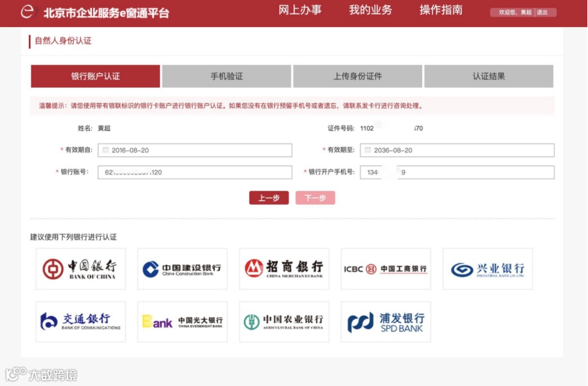This screenshot has height=386, width=588.
Task: Select the Bank of China logo
Action: coord(80,268)
